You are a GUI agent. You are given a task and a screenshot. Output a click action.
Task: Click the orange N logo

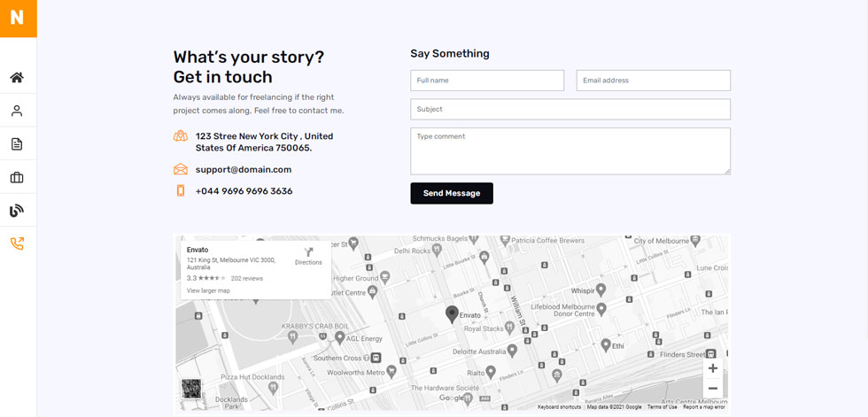[18, 19]
